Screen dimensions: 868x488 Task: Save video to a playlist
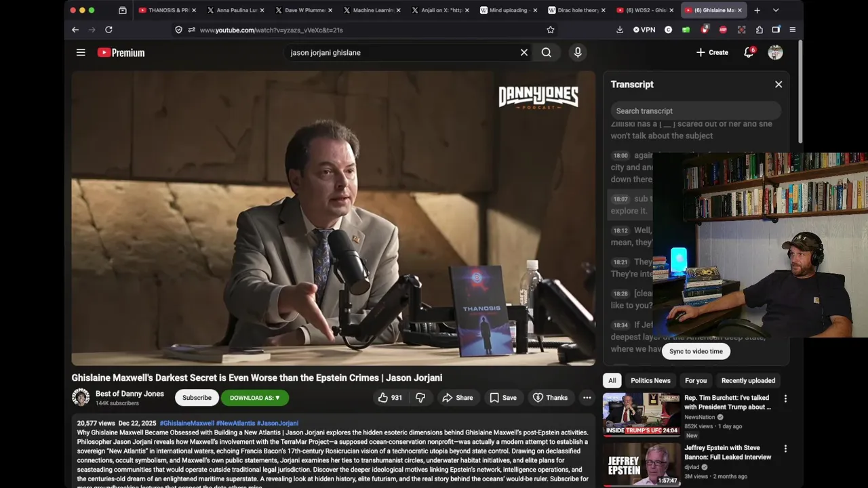(503, 398)
